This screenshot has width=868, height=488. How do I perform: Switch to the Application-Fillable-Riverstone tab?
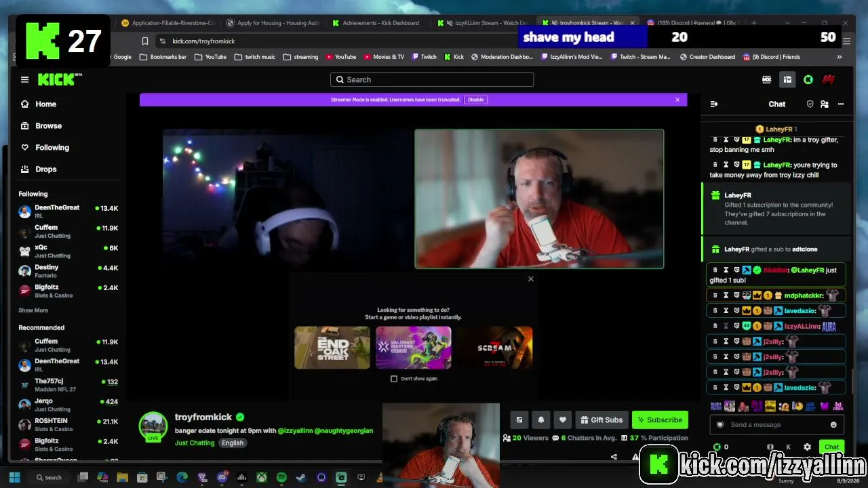pos(169,23)
